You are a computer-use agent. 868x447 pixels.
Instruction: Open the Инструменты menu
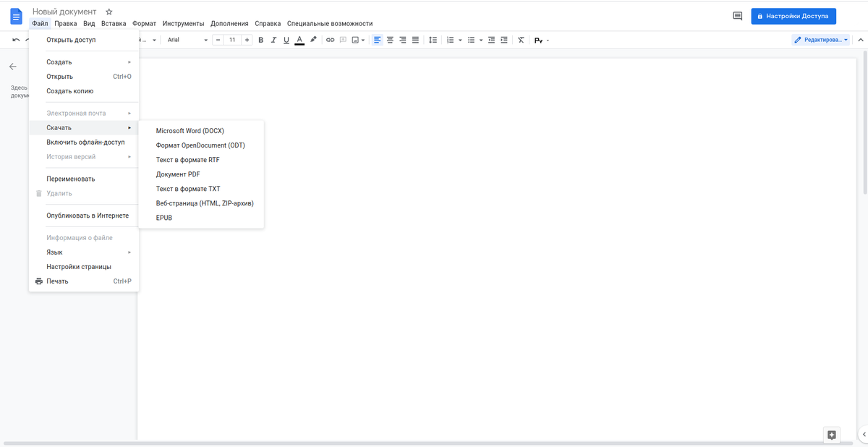click(183, 24)
